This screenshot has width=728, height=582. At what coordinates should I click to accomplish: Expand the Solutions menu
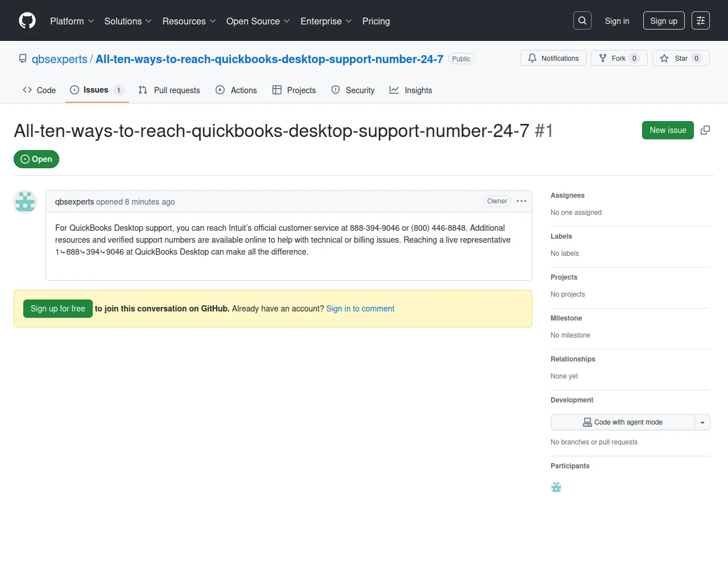[128, 21]
